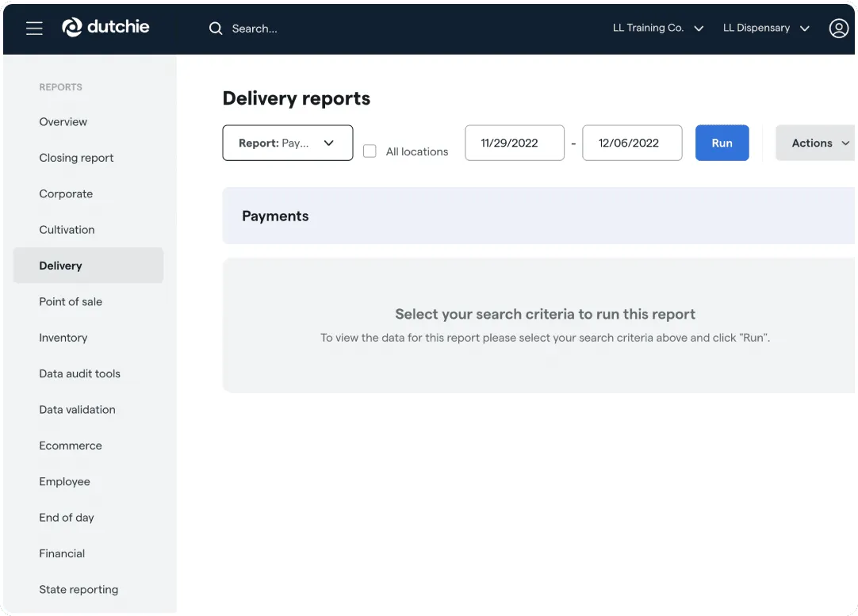Screen dimensions: 858x616
Task: Open the Report: Pay... dropdown
Action: tap(288, 143)
